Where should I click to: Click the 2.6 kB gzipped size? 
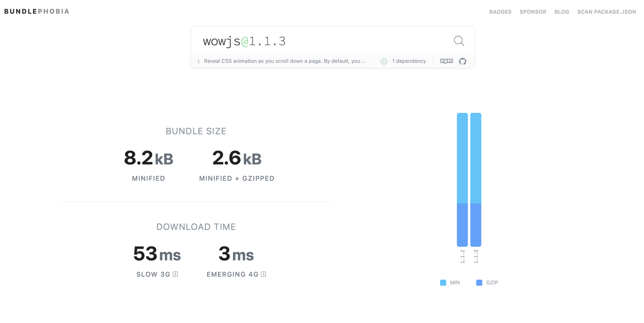(x=237, y=159)
